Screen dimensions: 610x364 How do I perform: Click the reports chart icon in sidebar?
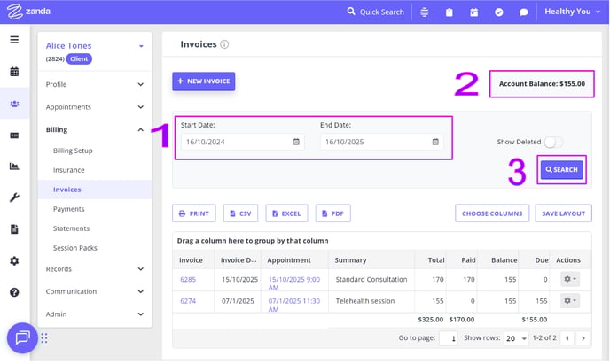pyautogui.click(x=14, y=167)
